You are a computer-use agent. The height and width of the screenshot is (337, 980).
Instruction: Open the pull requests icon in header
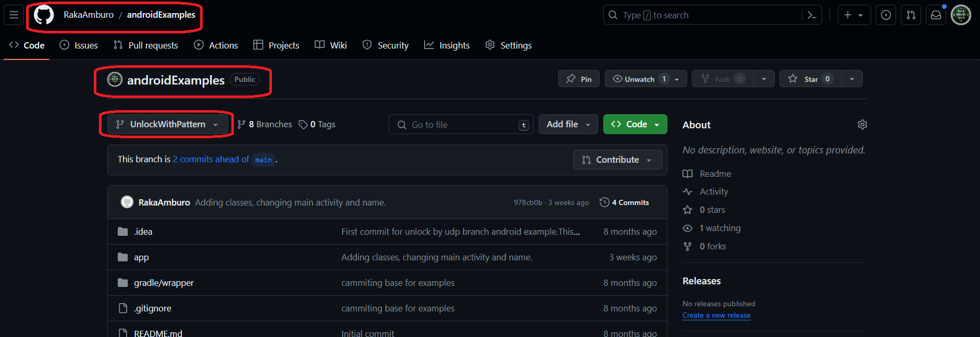tap(911, 15)
